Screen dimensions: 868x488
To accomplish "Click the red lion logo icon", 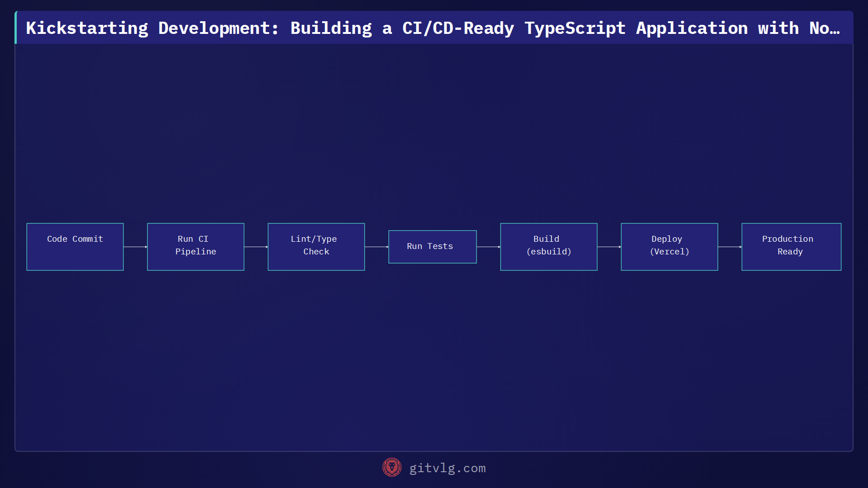I will click(x=392, y=468).
